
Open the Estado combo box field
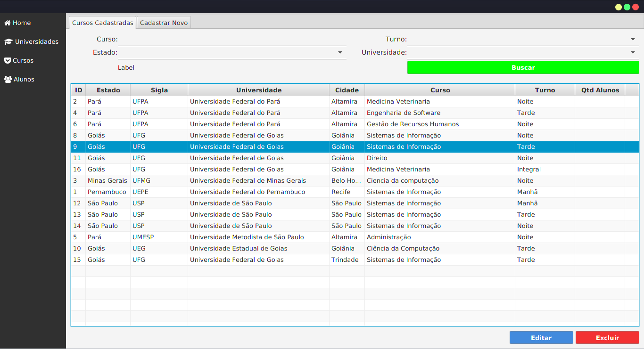tap(232, 53)
